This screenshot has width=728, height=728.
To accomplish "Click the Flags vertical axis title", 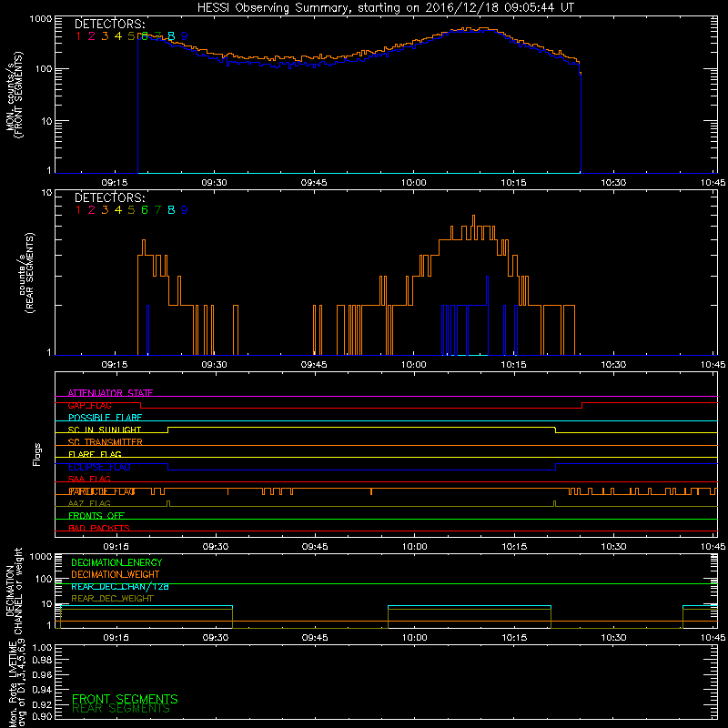I will pyautogui.click(x=37, y=454).
